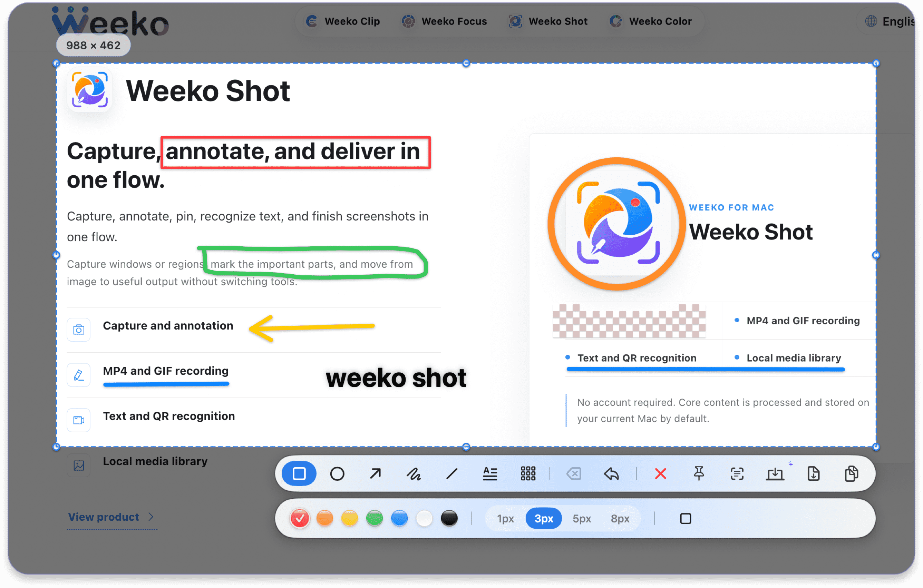Viewport: 923px width, 588px height.
Task: Pick the black color swatch
Action: [449, 519]
